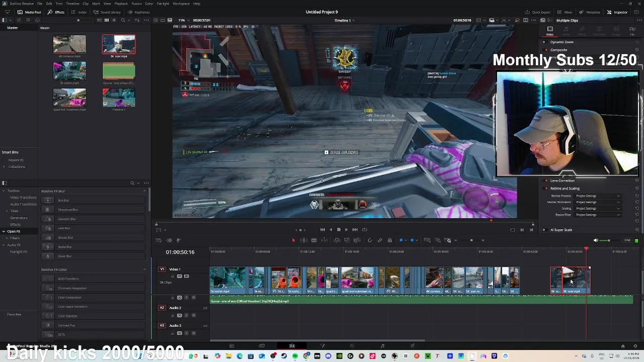
Task: Open the Timeline menu
Action: 72,4
